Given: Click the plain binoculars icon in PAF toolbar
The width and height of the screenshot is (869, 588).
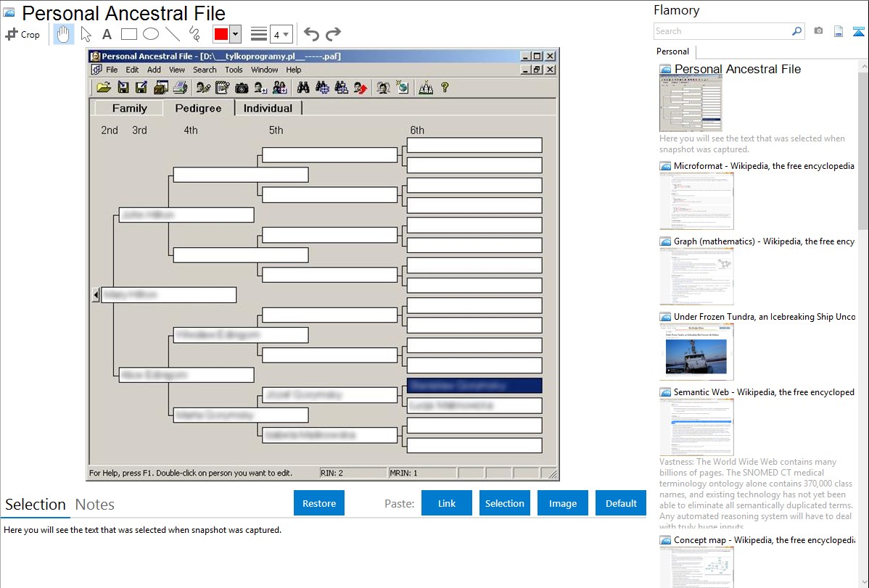Looking at the screenshot, I should [x=303, y=88].
